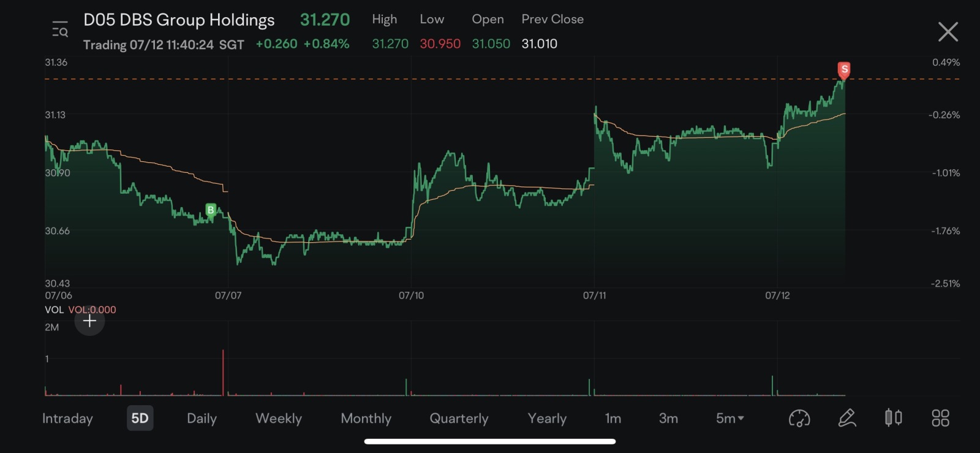Tap the 07/11 date axis label
Viewport: 980px width, 453px height.
click(594, 295)
